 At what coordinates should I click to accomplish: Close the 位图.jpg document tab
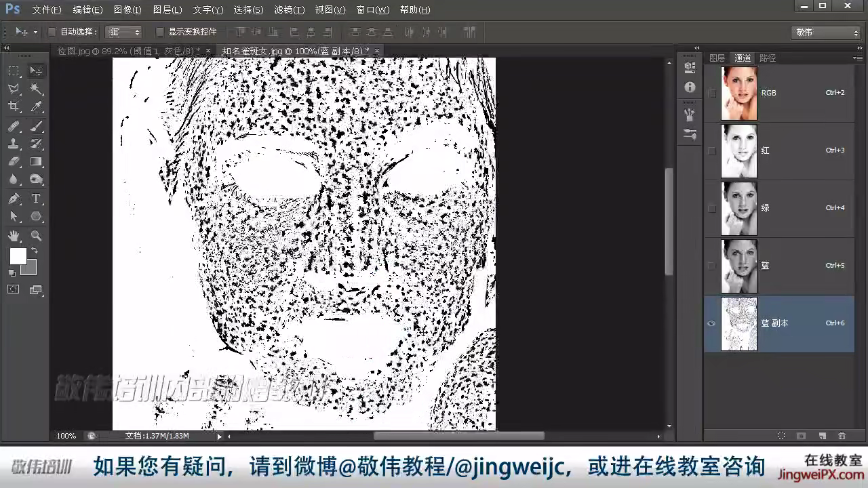pyautogui.click(x=208, y=51)
